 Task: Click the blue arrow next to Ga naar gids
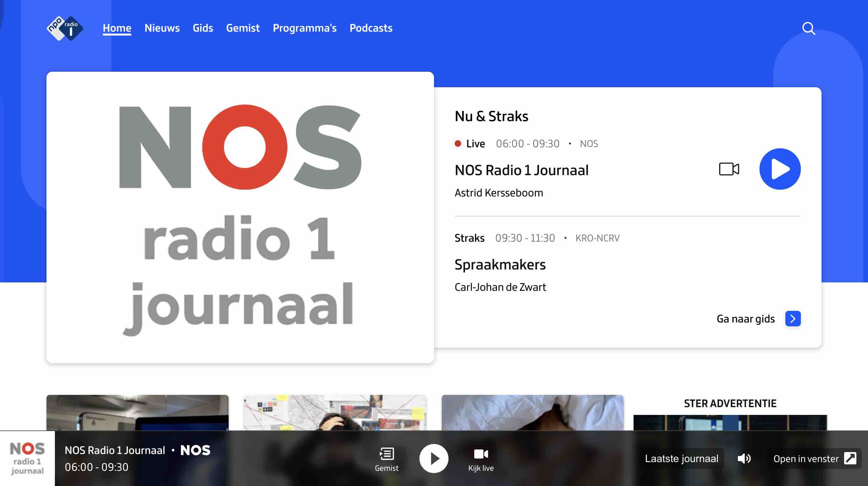pyautogui.click(x=793, y=319)
